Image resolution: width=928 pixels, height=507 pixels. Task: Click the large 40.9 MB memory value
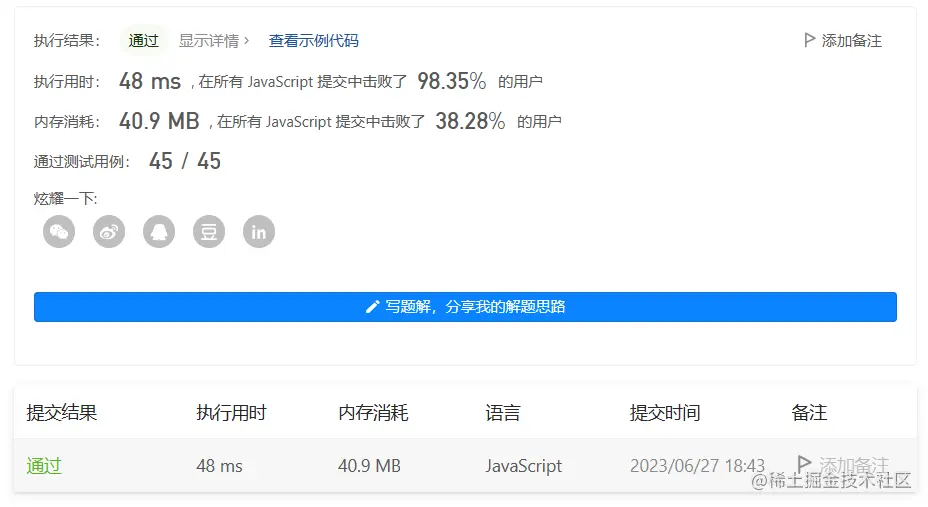[159, 121]
